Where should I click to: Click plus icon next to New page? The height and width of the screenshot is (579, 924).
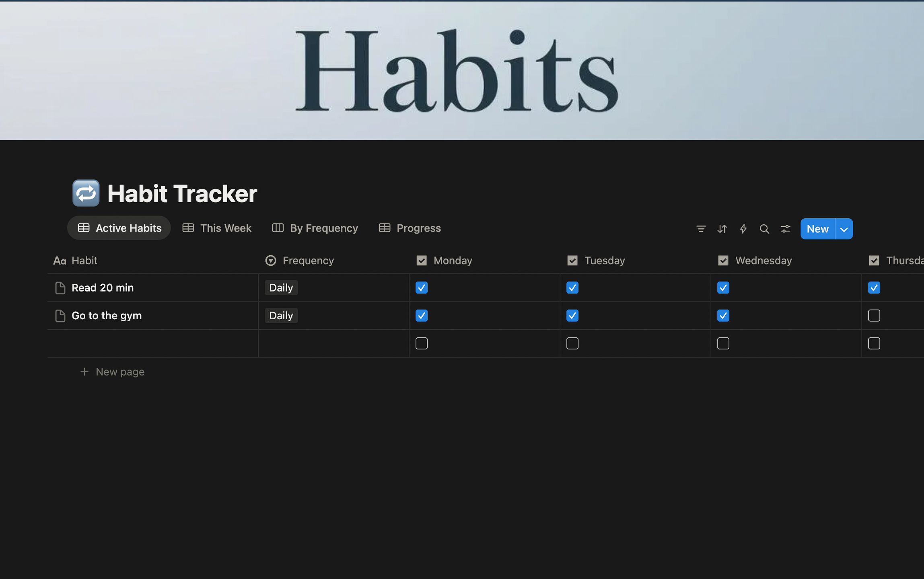[x=84, y=372]
